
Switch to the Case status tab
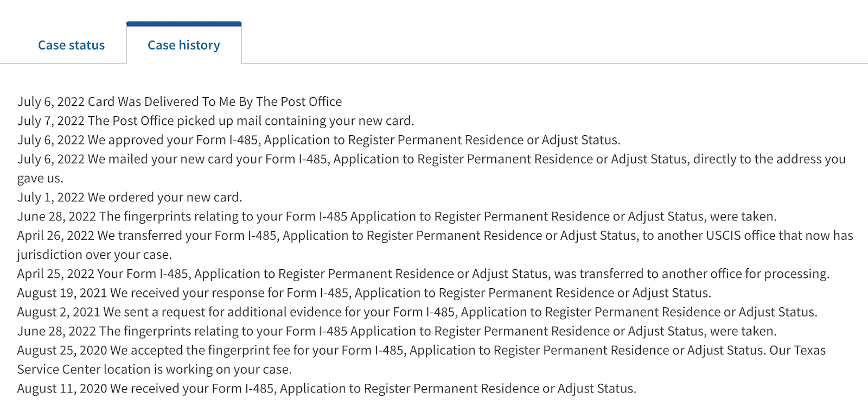71,45
